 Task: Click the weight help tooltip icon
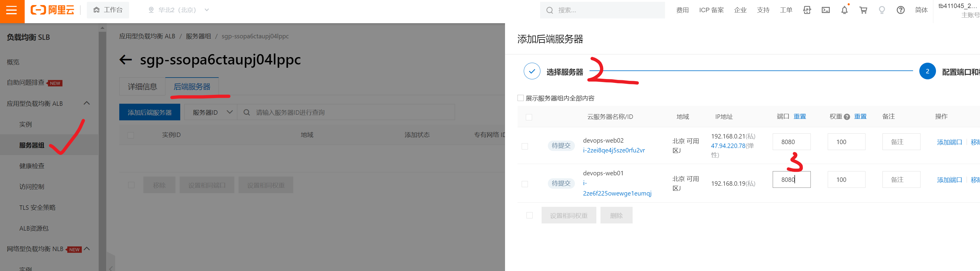point(846,117)
